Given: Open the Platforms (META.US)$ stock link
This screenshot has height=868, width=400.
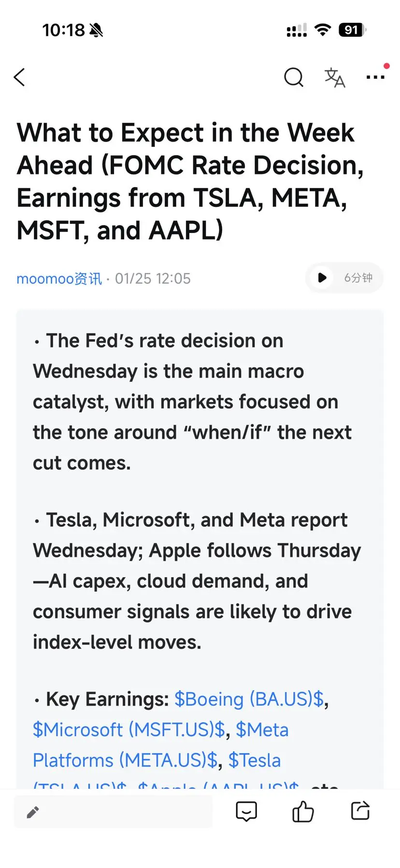Looking at the screenshot, I should [125, 760].
